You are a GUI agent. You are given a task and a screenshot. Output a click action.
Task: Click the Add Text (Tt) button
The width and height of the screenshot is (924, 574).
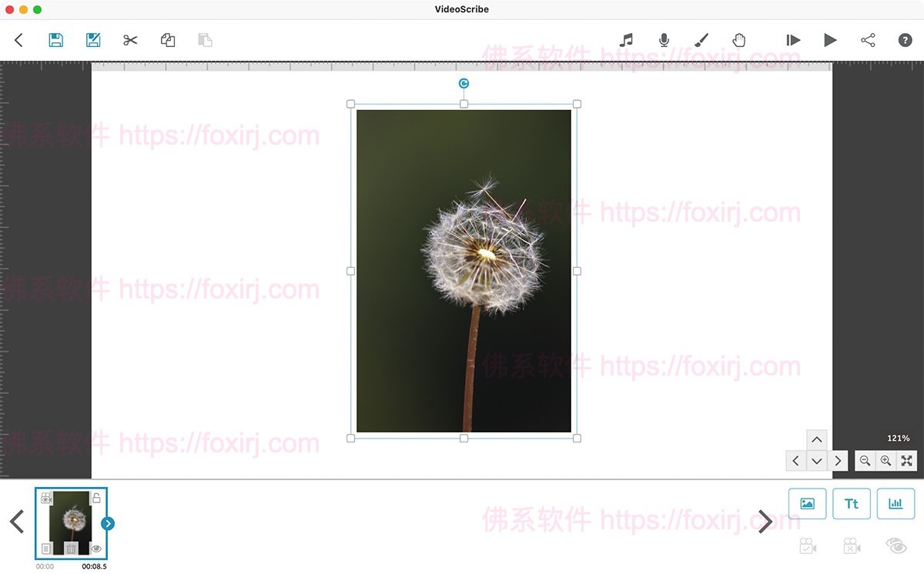click(852, 503)
